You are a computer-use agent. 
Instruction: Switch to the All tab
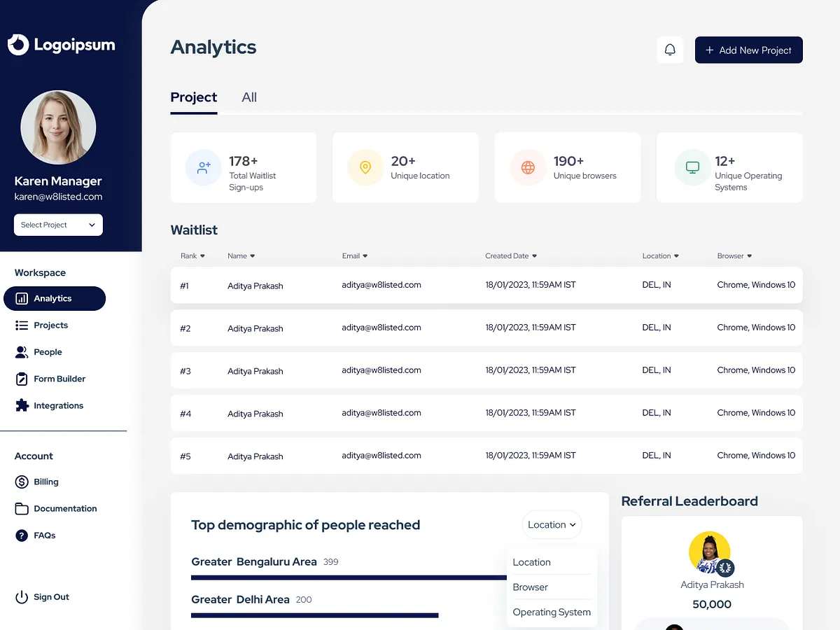point(248,97)
